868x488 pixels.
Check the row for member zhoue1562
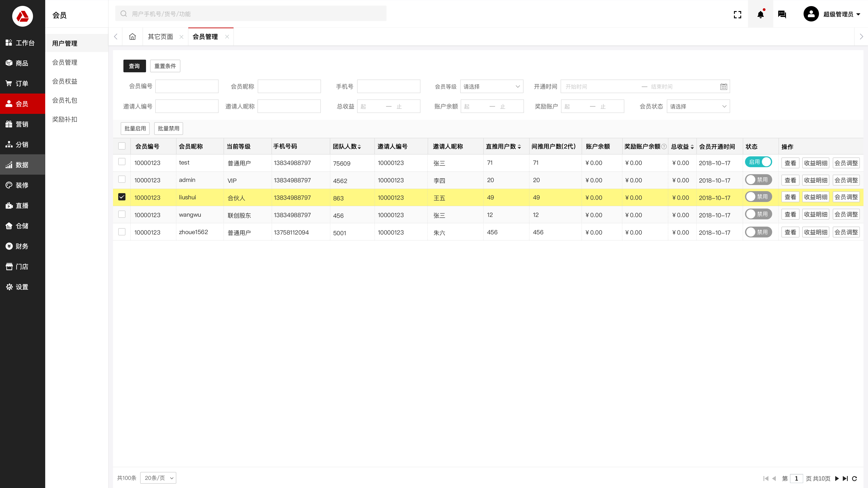click(x=122, y=232)
